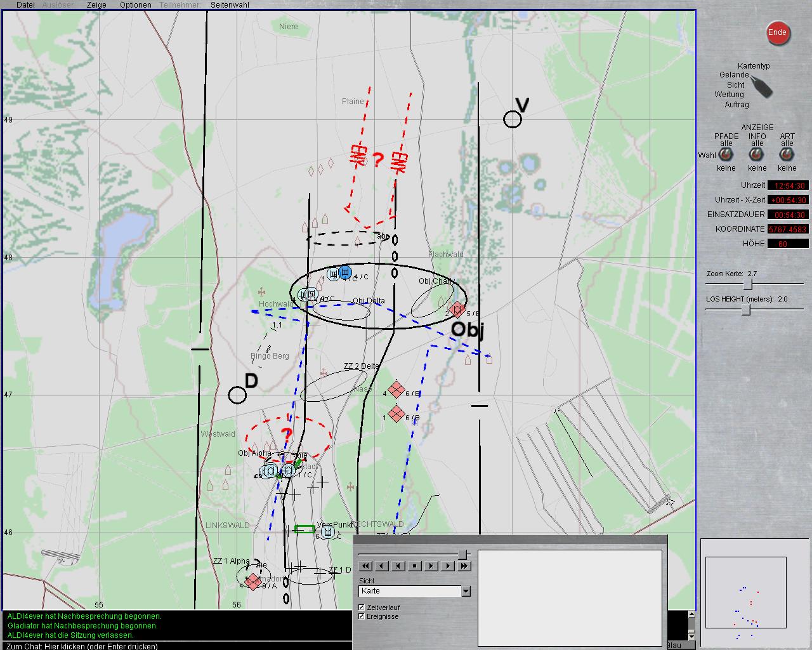Open the Datei menu

coord(25,4)
